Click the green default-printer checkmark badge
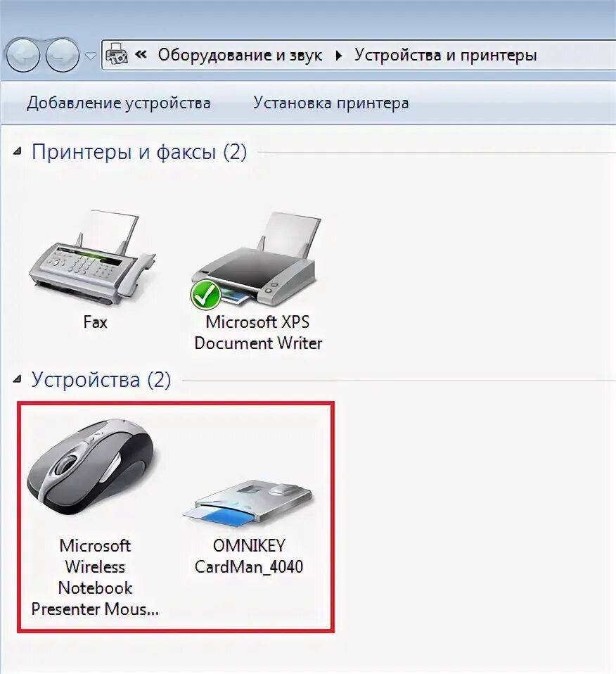 point(206,295)
